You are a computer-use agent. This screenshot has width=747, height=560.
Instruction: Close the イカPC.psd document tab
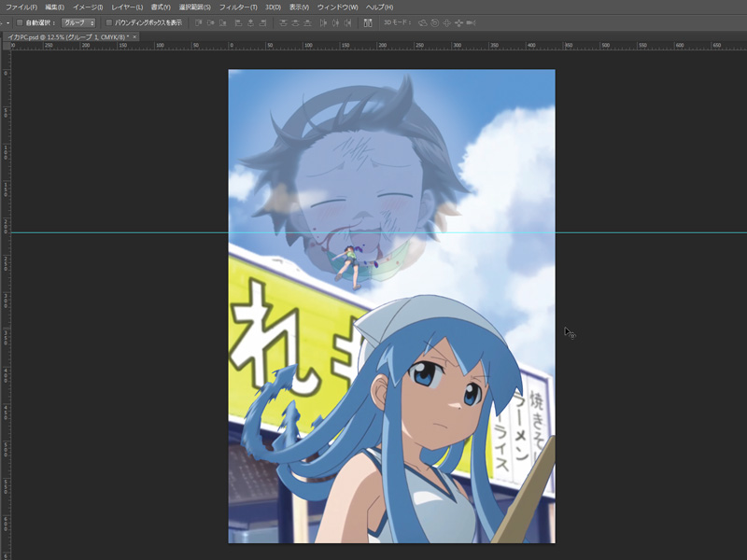click(134, 36)
